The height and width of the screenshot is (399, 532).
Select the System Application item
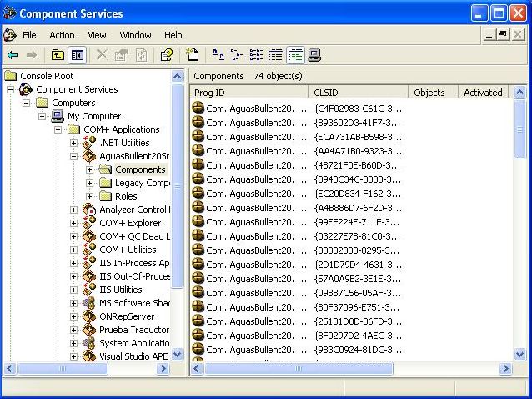click(134, 343)
